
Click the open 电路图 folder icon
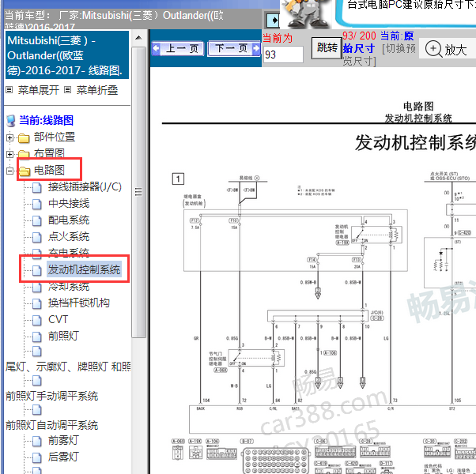[25, 171]
